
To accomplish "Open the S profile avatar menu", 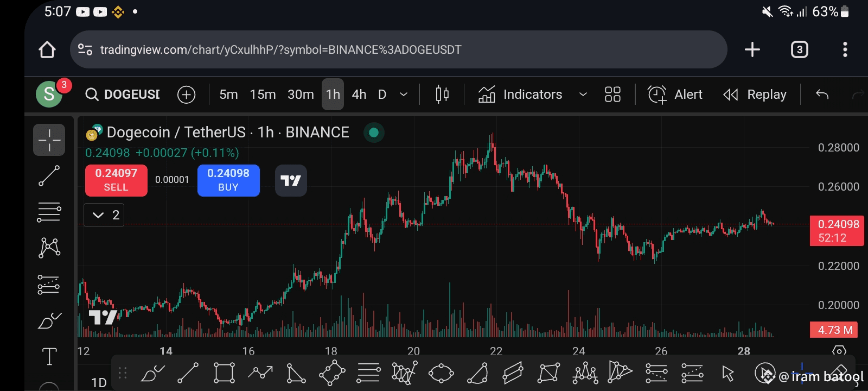I will click(x=49, y=94).
